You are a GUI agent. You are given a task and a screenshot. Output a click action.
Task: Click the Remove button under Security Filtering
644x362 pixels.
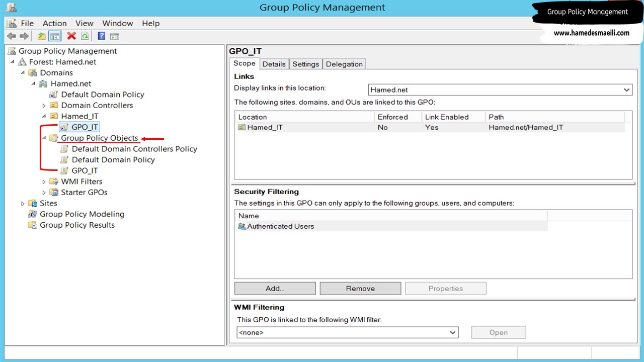coord(360,289)
